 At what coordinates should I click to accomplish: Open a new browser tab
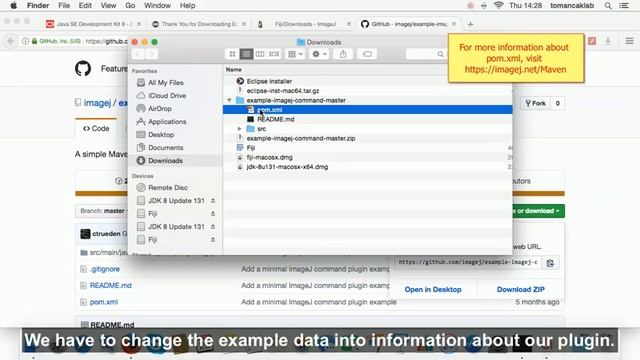[x=470, y=24]
